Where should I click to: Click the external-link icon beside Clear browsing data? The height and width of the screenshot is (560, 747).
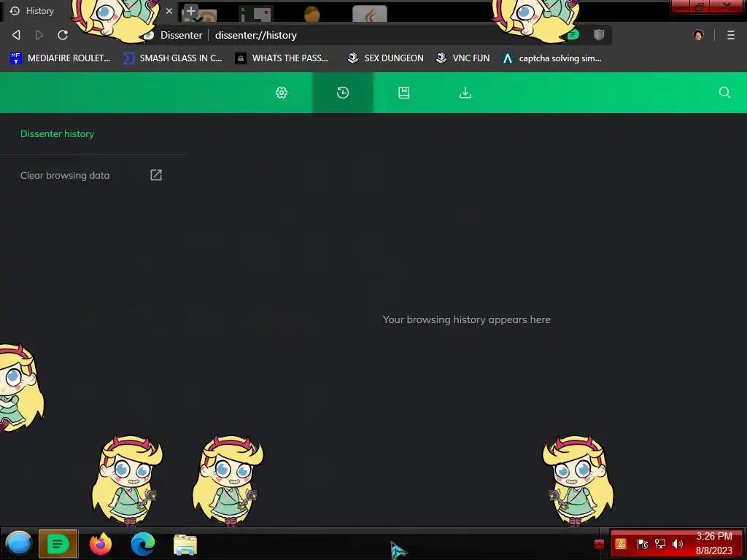pos(156,175)
